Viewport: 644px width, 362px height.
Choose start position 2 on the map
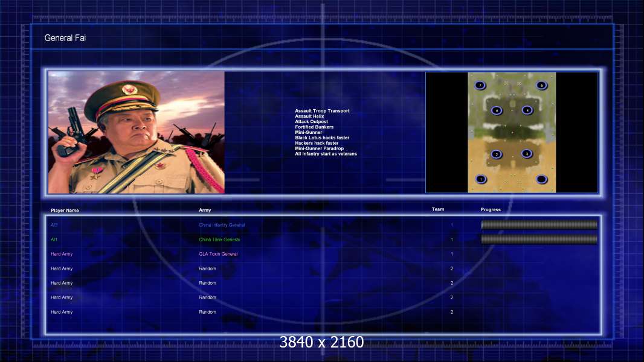point(497,154)
